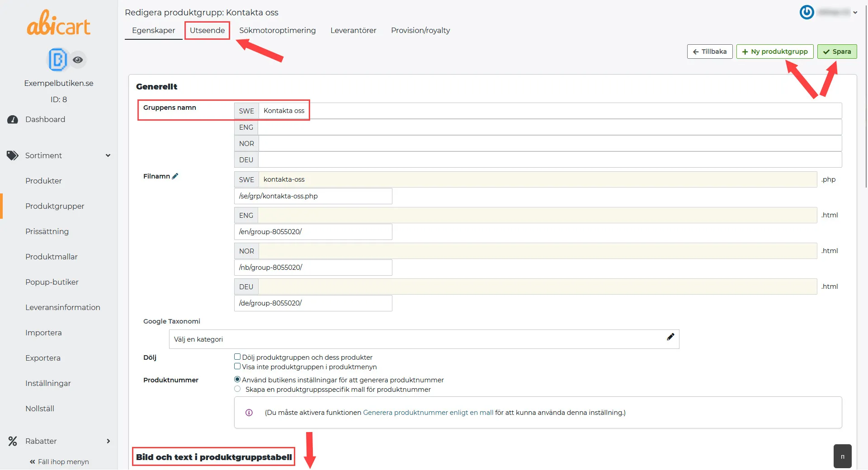Open the user account dropdown arrow
Screen dimensions: 868x470
(855, 13)
